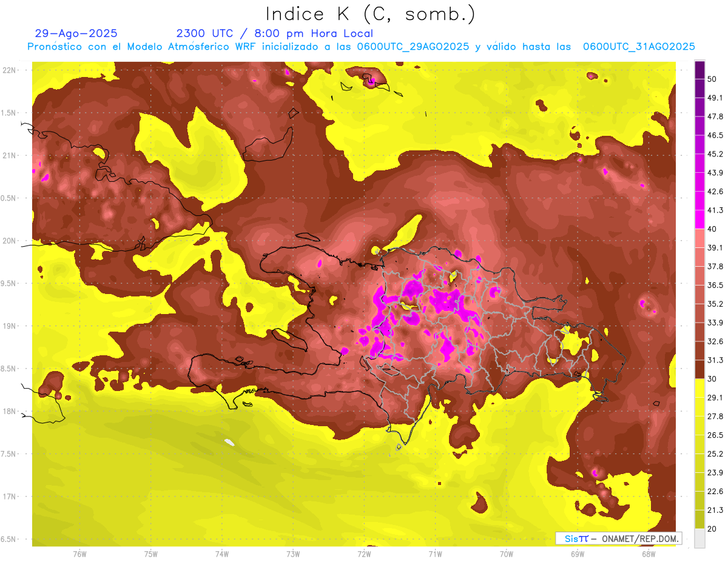
Task: Click the latitude label "1.5N"
Action: (x=8, y=113)
